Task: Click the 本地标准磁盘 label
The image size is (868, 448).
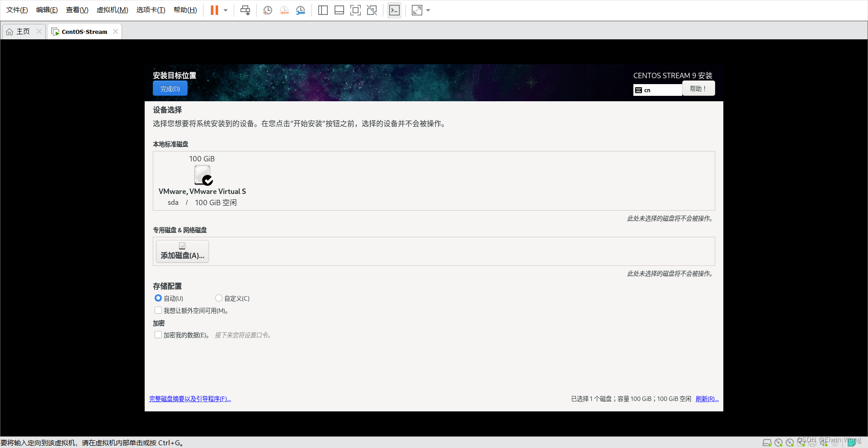Action: click(x=170, y=144)
